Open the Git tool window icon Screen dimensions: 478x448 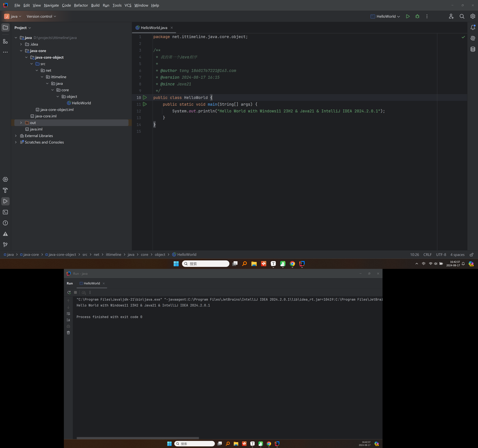click(x=5, y=245)
